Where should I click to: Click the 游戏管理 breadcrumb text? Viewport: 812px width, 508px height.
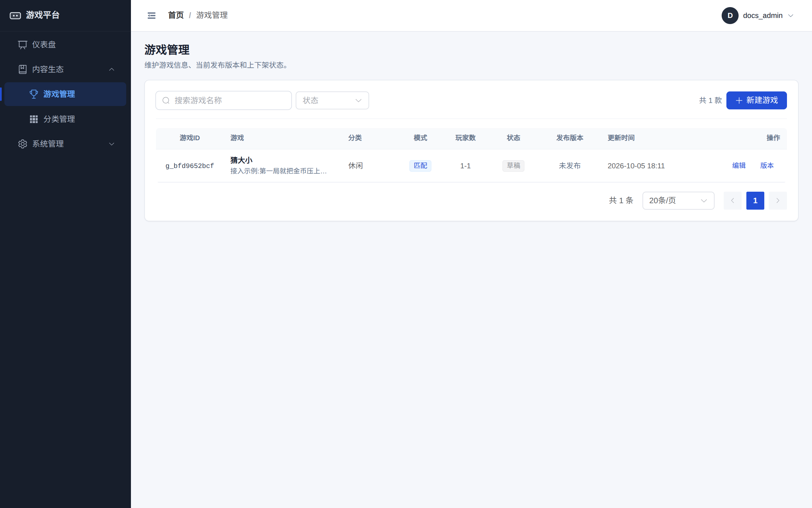point(212,15)
